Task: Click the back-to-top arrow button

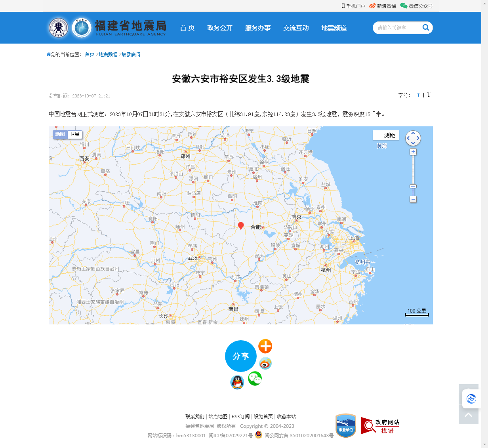Action: click(468, 415)
